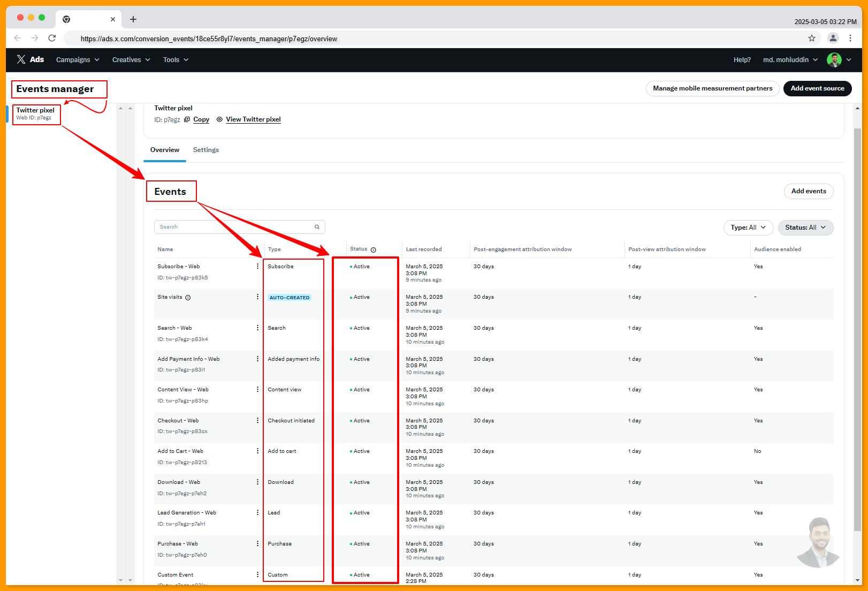Bookmark page with star icon
The height and width of the screenshot is (591, 868).
coord(811,38)
